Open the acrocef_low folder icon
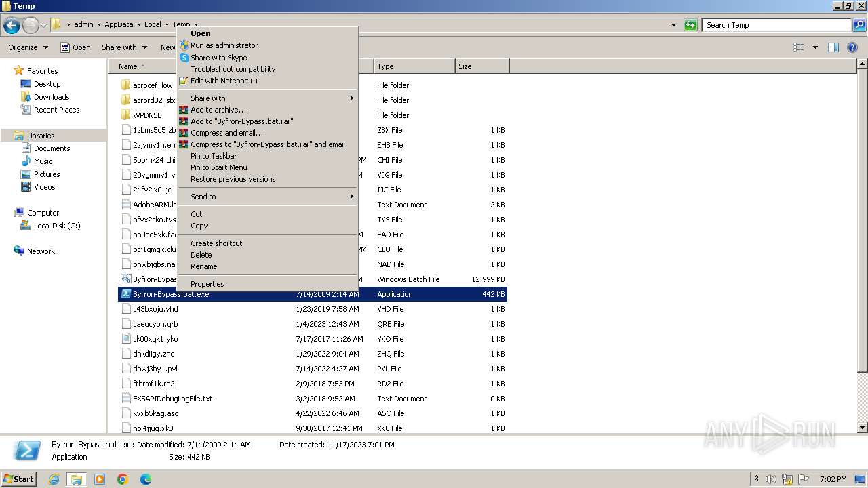The height and width of the screenshot is (488, 868). (125, 85)
